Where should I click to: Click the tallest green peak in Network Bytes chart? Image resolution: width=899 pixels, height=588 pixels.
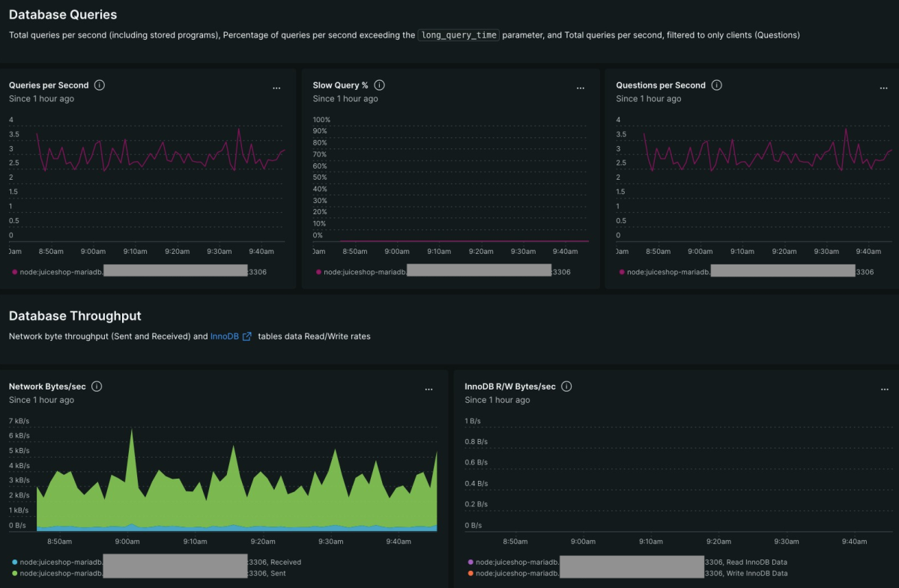coord(133,431)
